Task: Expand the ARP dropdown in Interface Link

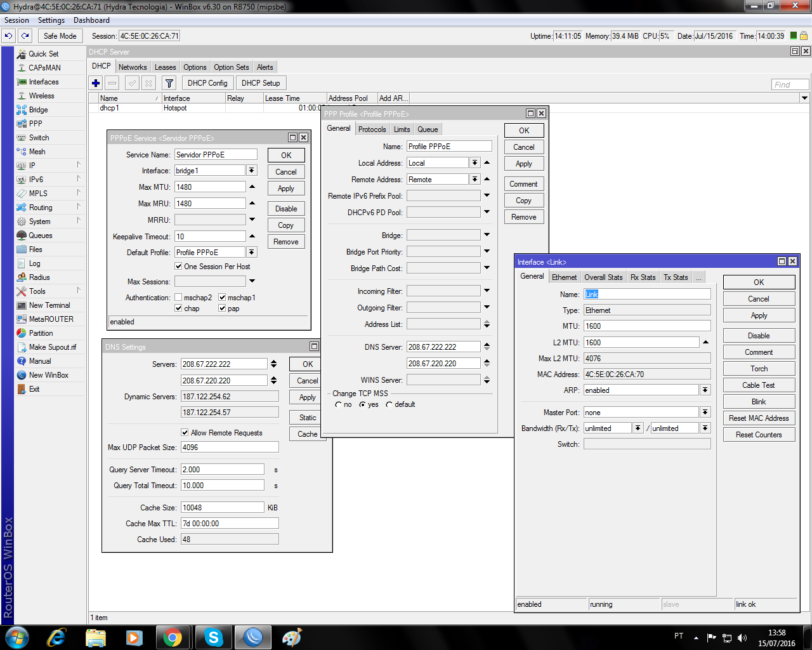Action: click(x=705, y=390)
